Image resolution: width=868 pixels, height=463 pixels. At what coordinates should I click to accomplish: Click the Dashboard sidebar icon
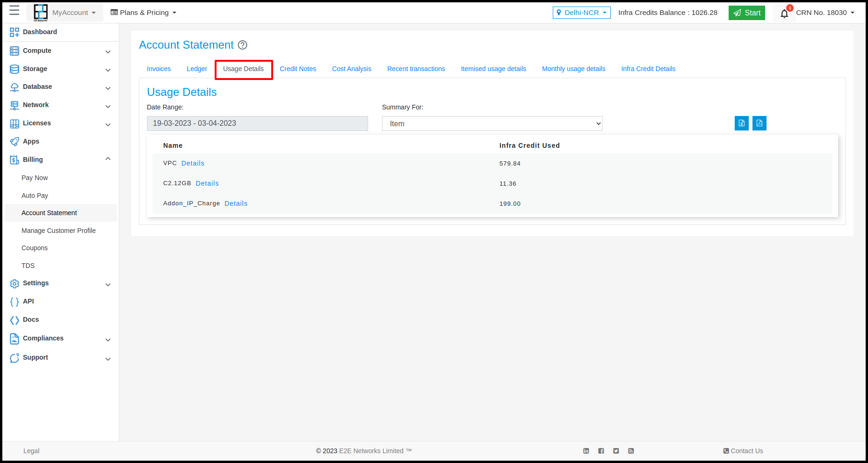[14, 32]
